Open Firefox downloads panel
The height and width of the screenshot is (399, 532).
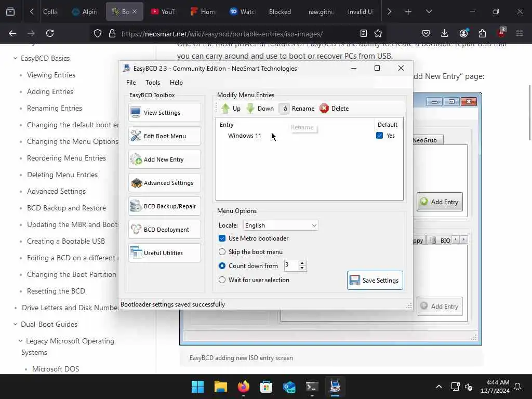coord(445,33)
